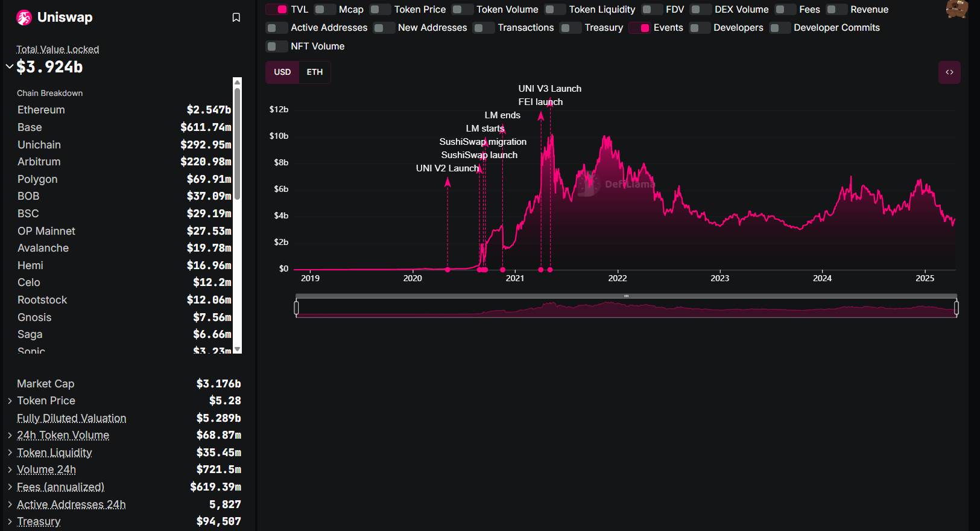Enable the Developers series
980x531 pixels.
tap(700, 28)
